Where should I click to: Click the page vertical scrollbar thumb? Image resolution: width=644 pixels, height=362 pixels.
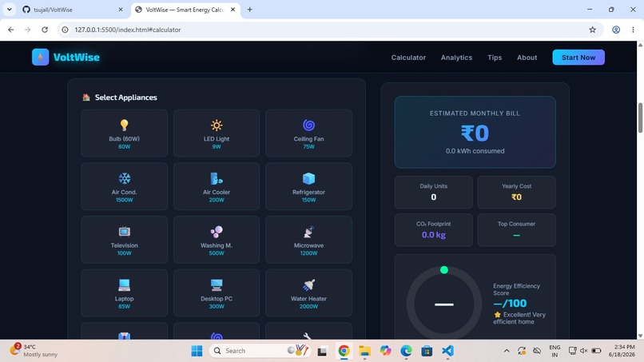click(640, 117)
